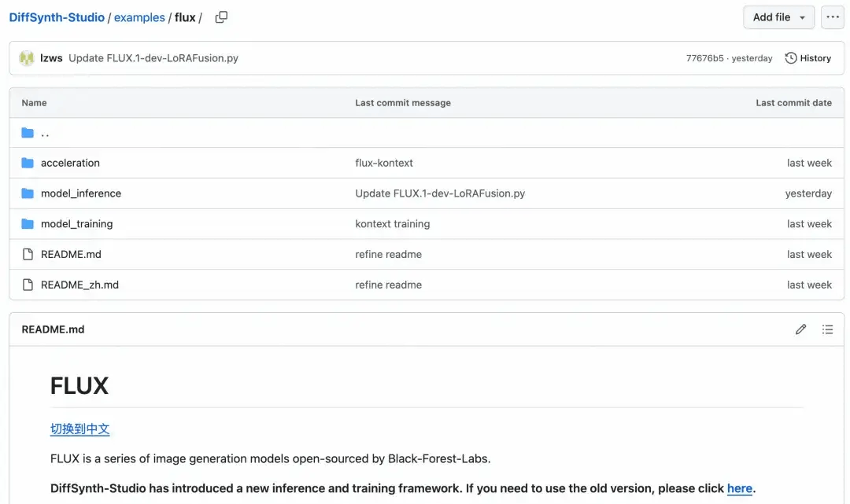Click the file icon beside README_zh.md

click(x=27, y=285)
